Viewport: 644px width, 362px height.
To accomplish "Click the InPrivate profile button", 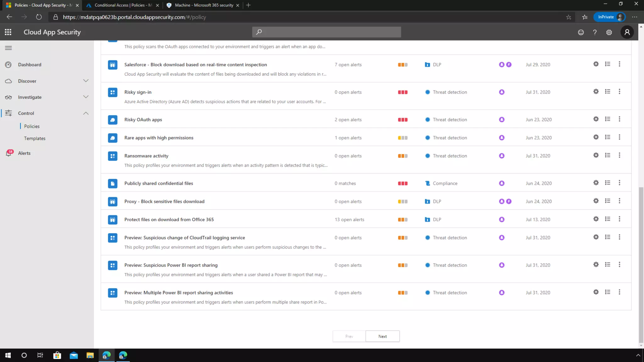I will point(609,17).
